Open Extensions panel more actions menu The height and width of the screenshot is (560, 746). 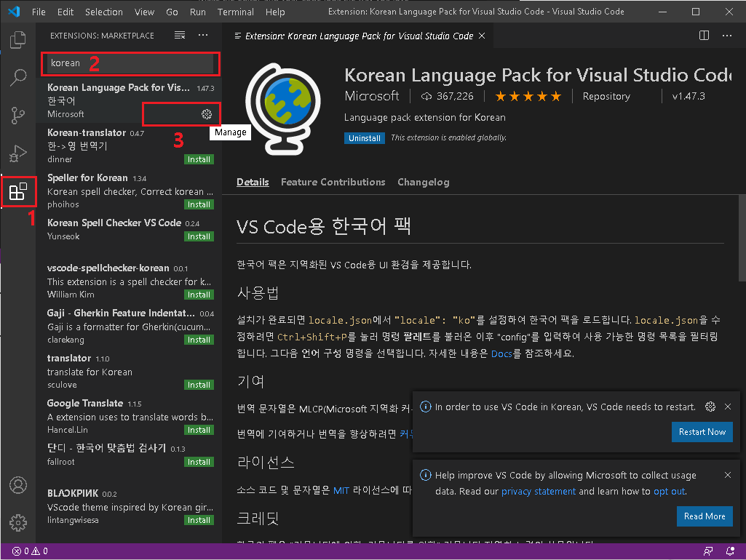tap(203, 35)
